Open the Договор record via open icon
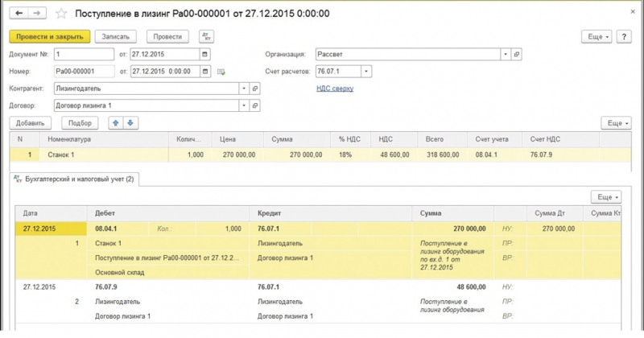Viewport: 644px width, 338px height. click(x=255, y=105)
